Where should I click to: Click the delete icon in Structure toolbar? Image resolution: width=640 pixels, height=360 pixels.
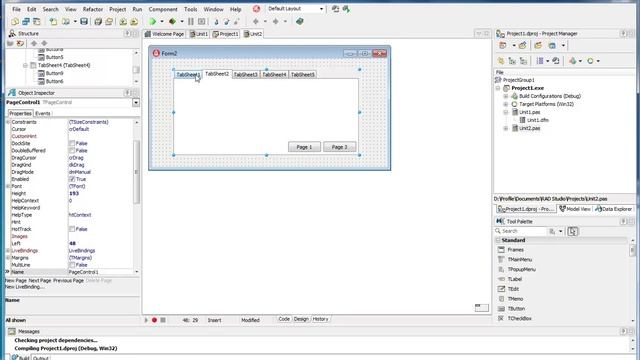click(x=20, y=43)
